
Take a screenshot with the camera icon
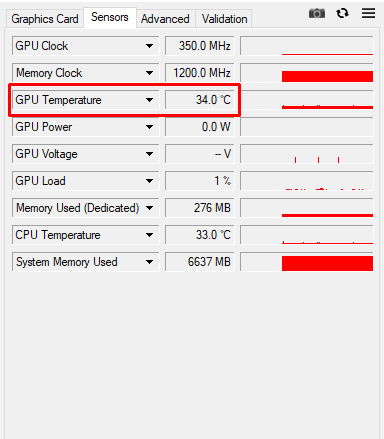click(317, 13)
